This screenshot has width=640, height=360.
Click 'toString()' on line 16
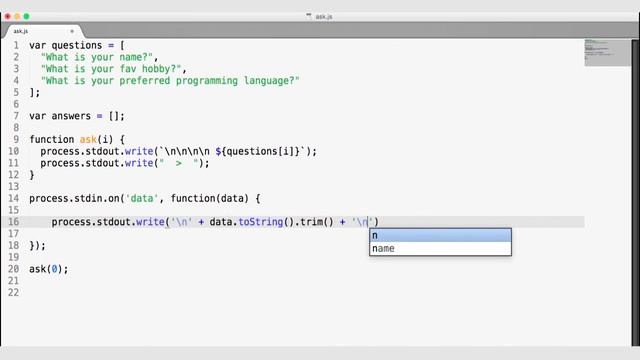coord(266,222)
